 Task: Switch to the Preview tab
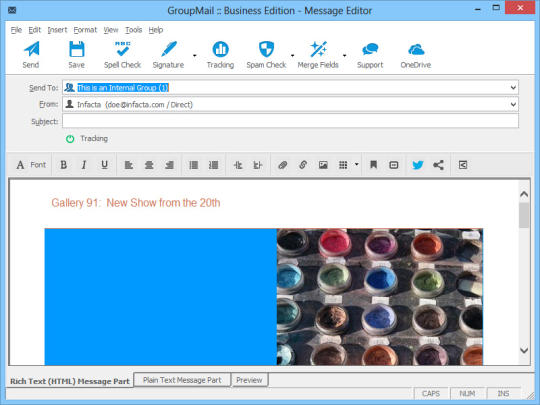249,380
